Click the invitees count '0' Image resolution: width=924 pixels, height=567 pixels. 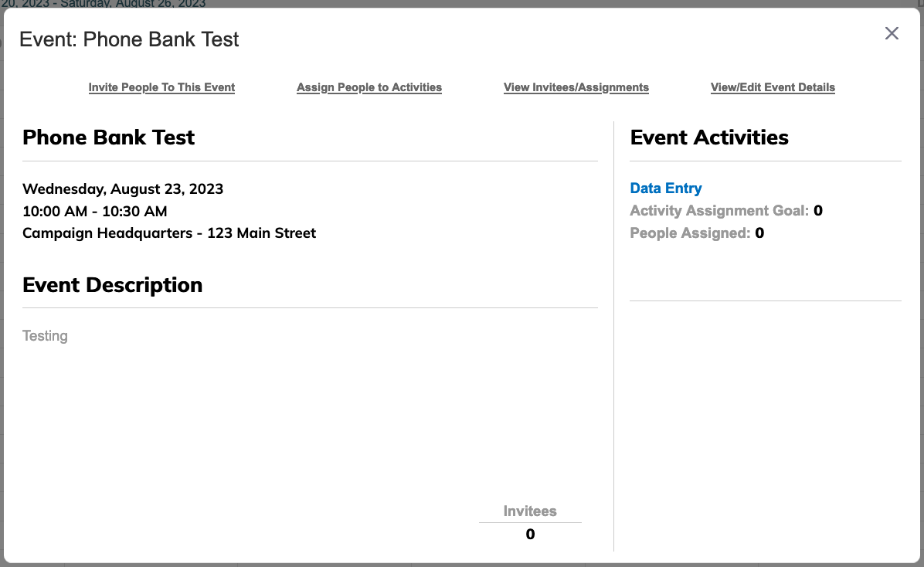pos(530,534)
